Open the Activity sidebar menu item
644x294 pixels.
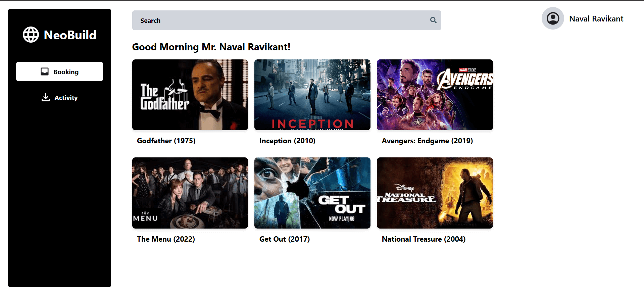[x=59, y=98]
